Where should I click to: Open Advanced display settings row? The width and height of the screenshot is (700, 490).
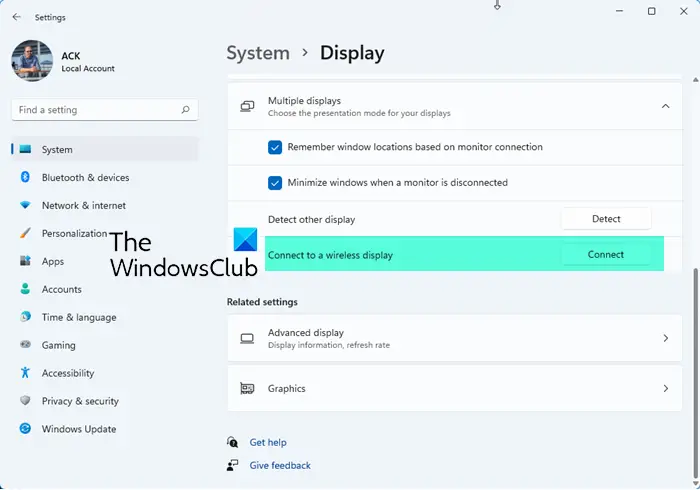tap(454, 338)
